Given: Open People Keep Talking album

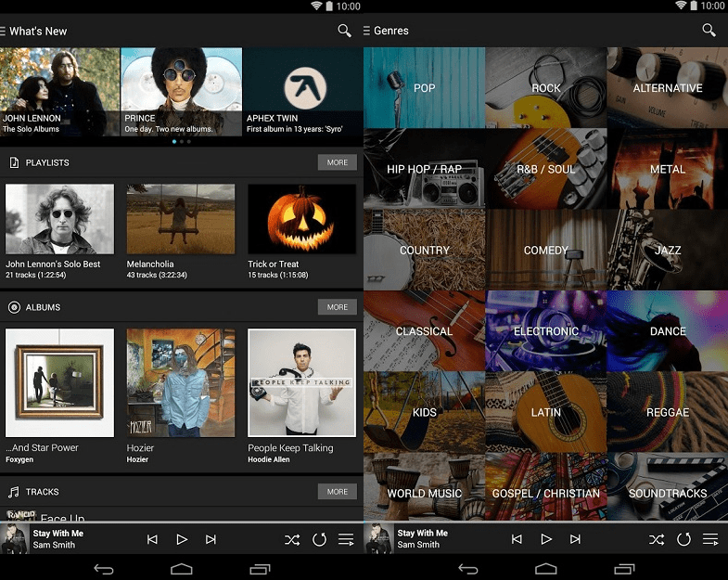Looking at the screenshot, I should pyautogui.click(x=301, y=396).
